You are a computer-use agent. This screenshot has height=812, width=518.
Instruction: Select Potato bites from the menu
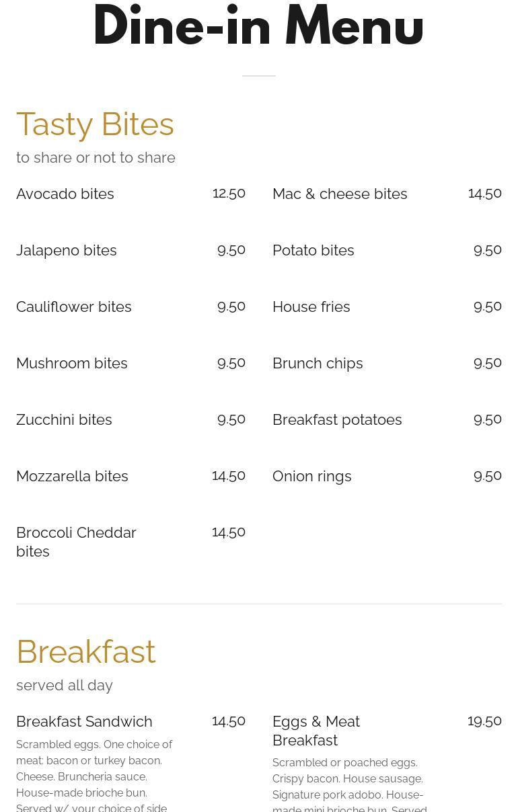(313, 250)
